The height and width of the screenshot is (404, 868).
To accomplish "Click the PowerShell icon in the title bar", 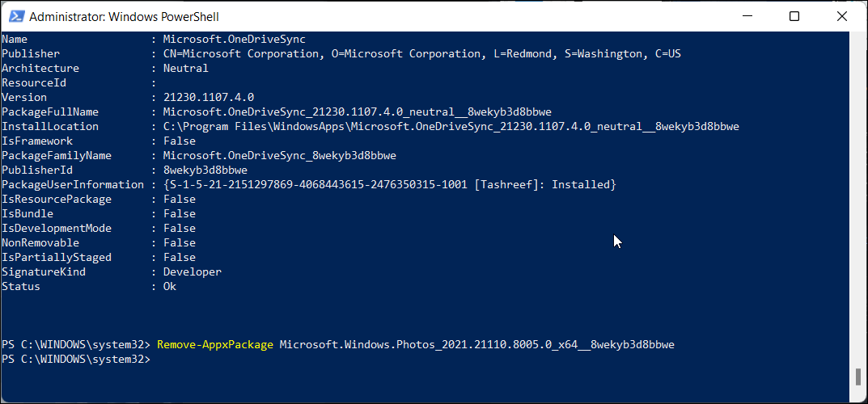I will pos(15,16).
